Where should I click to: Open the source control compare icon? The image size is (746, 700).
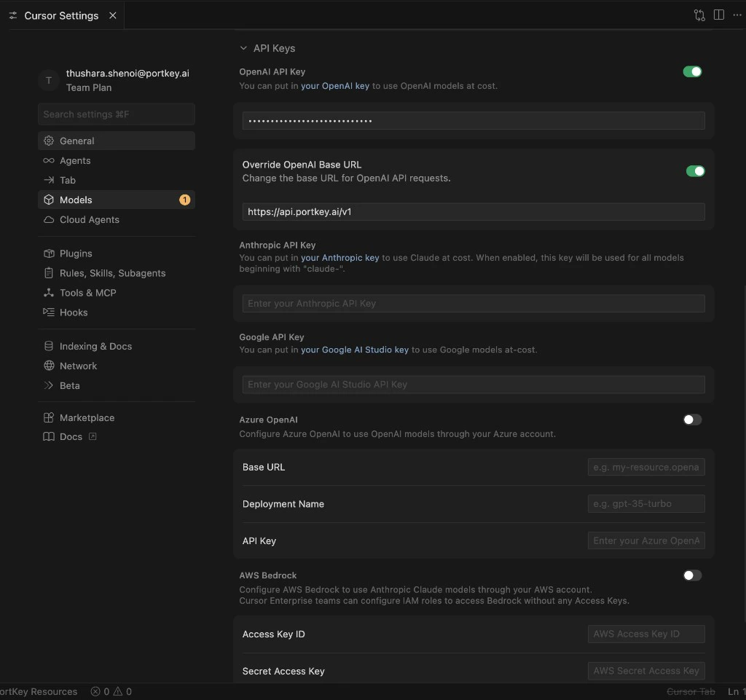click(x=699, y=15)
